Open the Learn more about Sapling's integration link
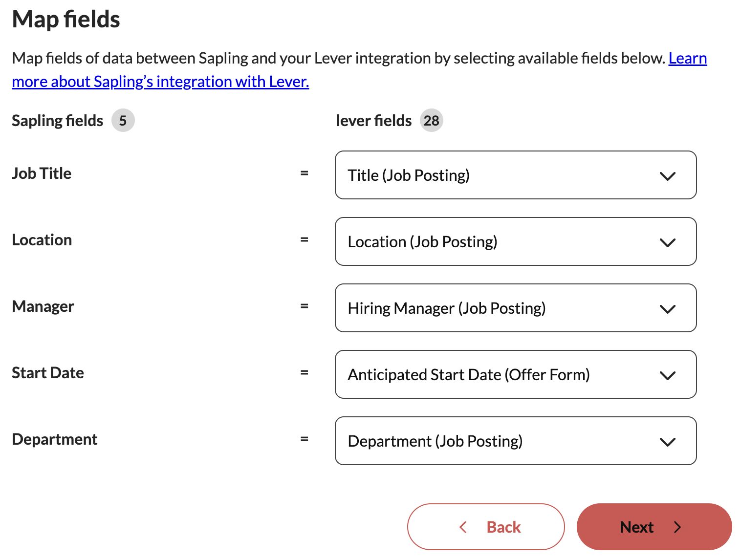This screenshot has height=560, width=741. (x=160, y=82)
